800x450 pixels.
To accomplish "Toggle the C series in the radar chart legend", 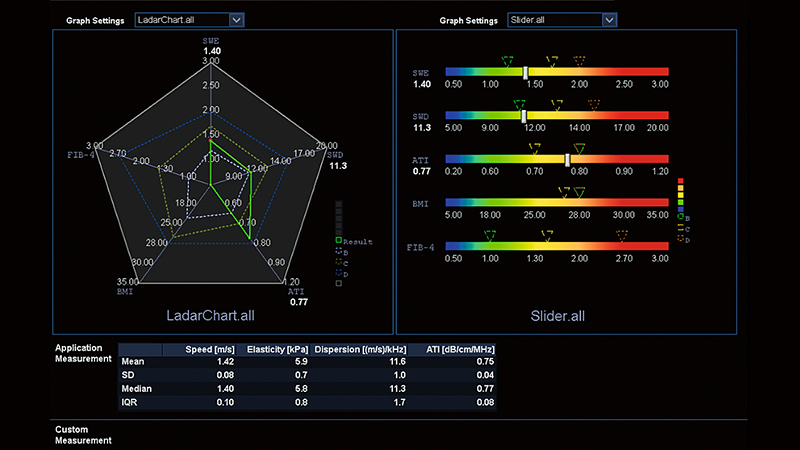I will [339, 262].
